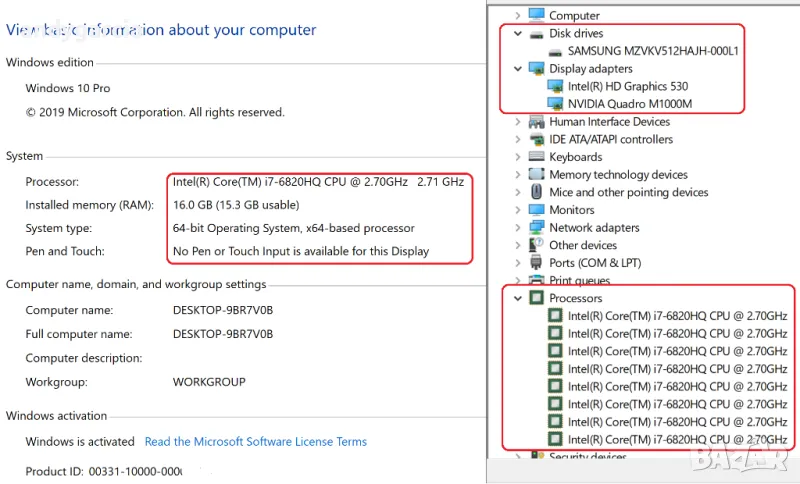Screen dimensions: 800x484
Task: Click the Display adapters monitor icon
Action: [536, 69]
